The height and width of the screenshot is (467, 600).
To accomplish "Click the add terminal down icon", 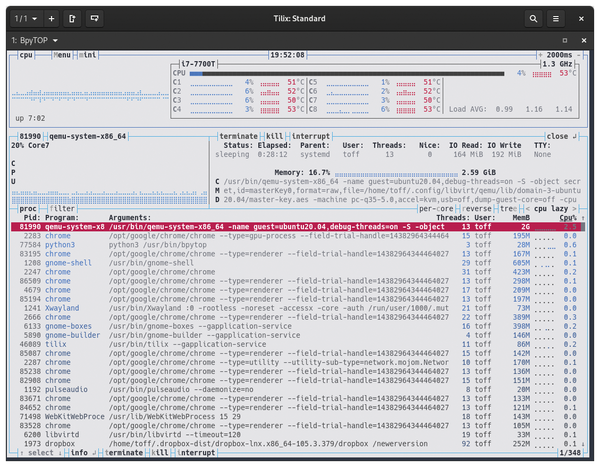I will pos(95,19).
